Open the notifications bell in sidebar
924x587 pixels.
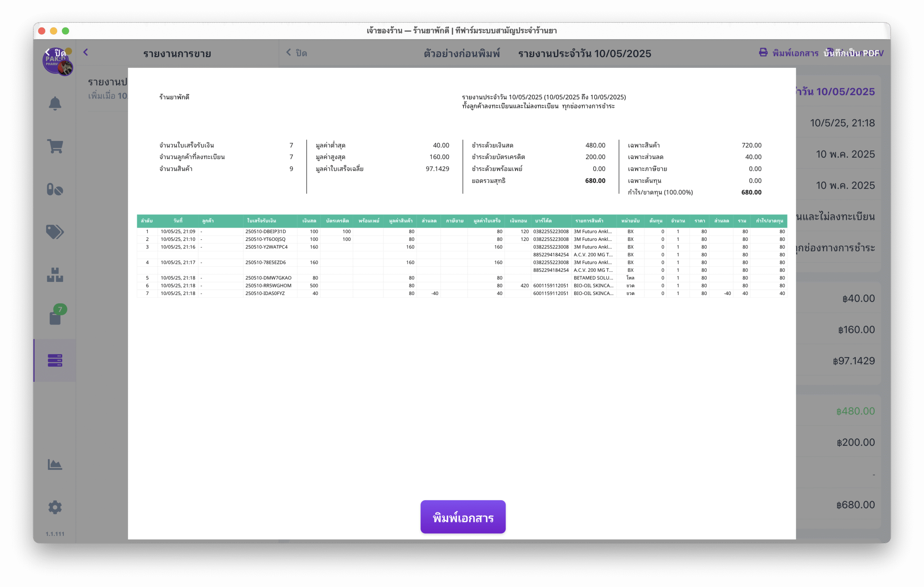tap(55, 103)
